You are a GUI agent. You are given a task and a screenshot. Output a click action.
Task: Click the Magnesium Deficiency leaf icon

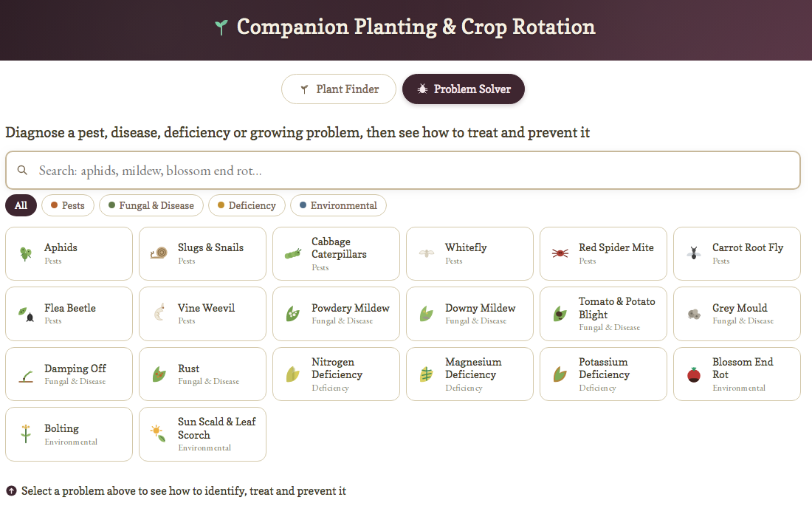[426, 374]
